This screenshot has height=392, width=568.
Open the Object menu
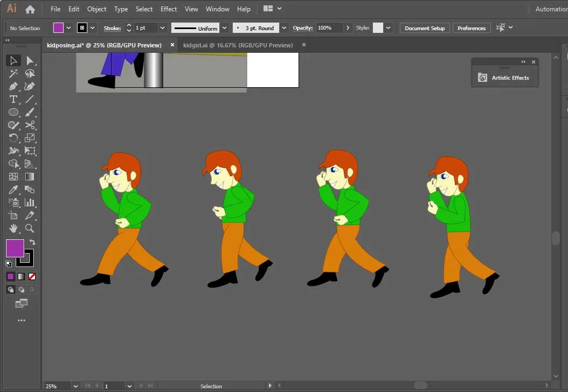(x=96, y=9)
